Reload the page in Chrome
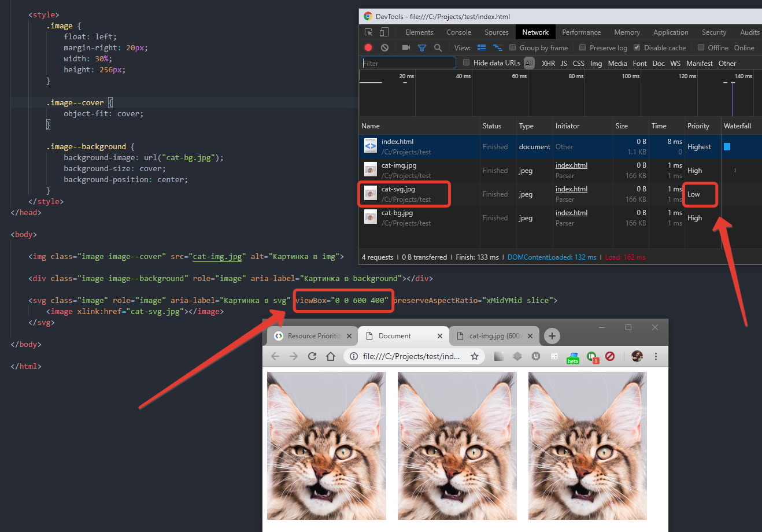 312,356
